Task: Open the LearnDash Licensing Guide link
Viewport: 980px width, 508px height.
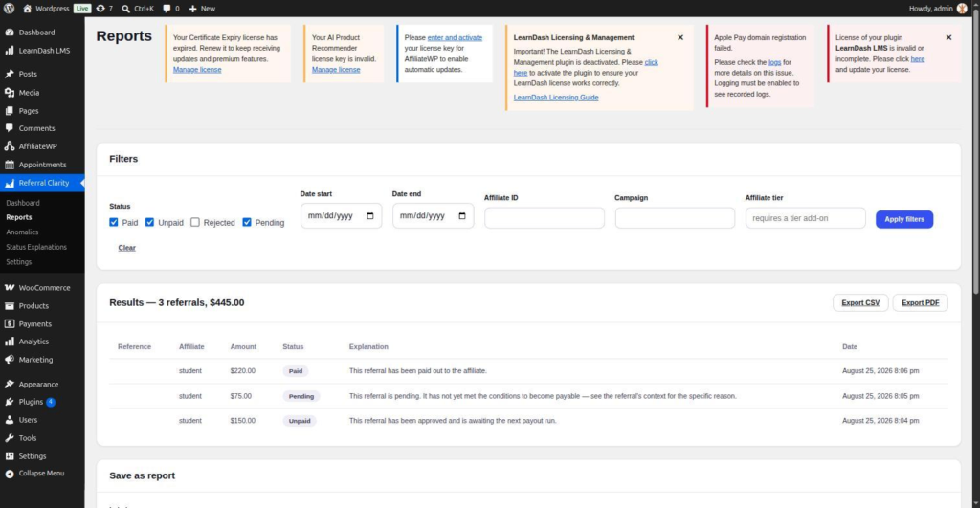Action: pyautogui.click(x=556, y=98)
